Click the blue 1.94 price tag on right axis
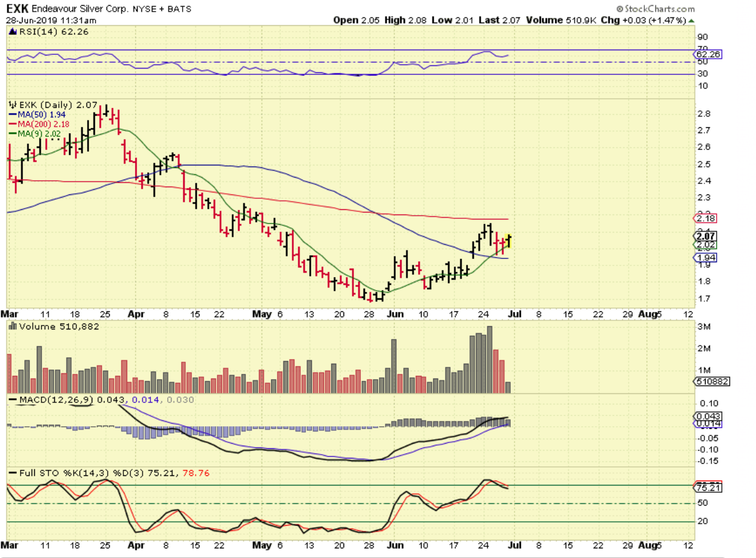This screenshot has height=558, width=756. [706, 258]
